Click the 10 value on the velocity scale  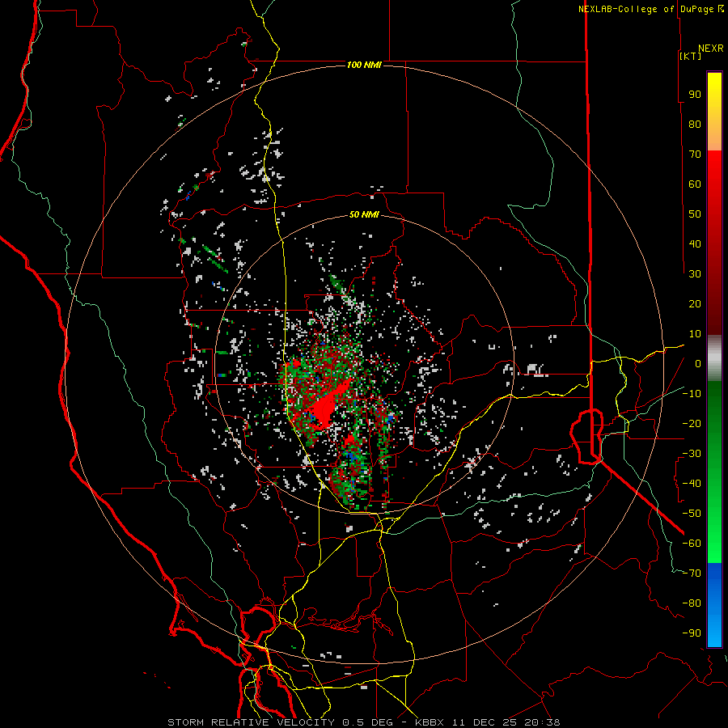(695, 334)
